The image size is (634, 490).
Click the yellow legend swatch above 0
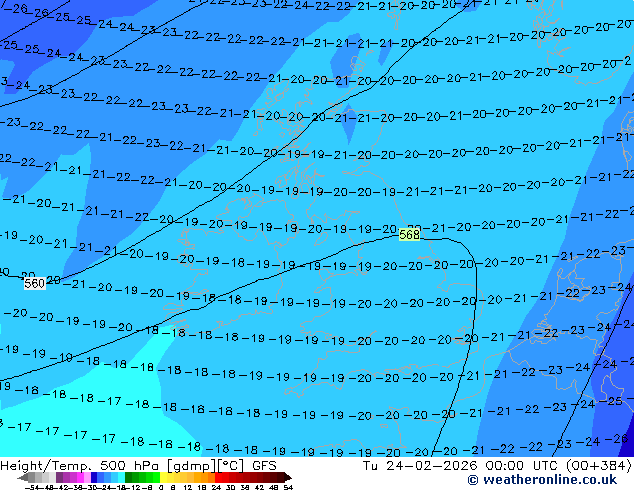tap(163, 477)
